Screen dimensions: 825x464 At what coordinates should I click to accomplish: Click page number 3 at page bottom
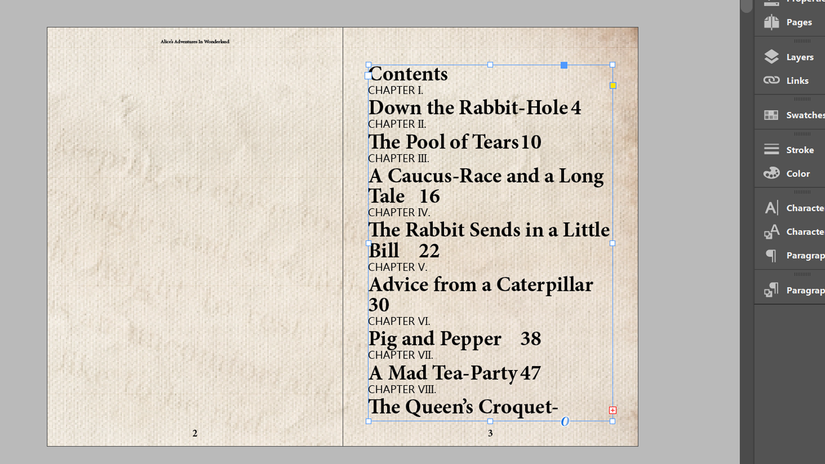[490, 433]
